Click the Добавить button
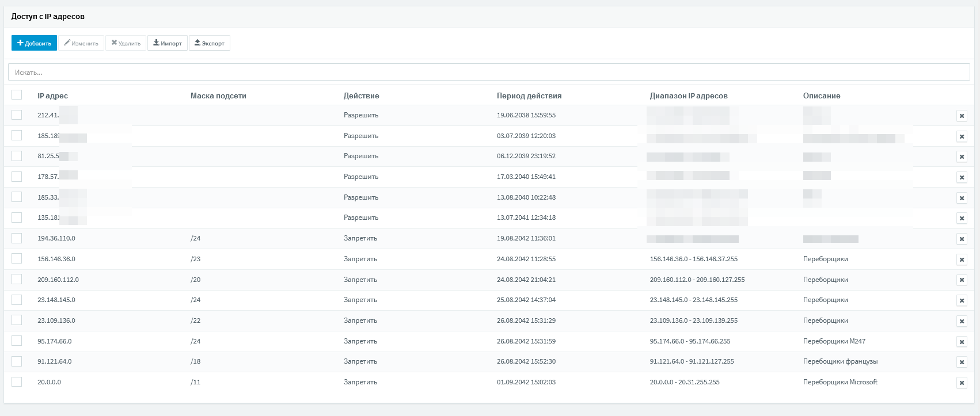The height and width of the screenshot is (416, 980). (x=34, y=43)
